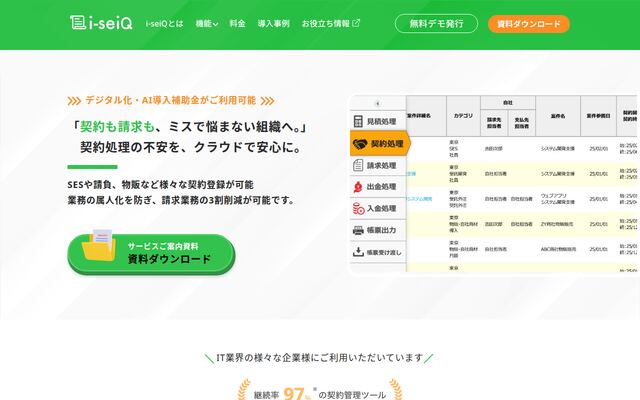Click the headline 契約も請求も text
Screen dimensions: 640x400
(x=117, y=127)
